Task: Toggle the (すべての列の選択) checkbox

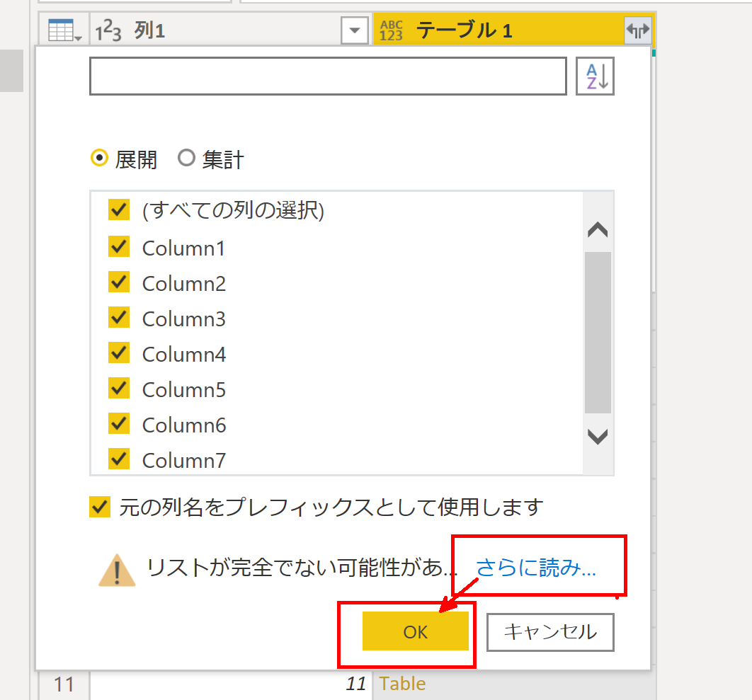Action: [118, 210]
